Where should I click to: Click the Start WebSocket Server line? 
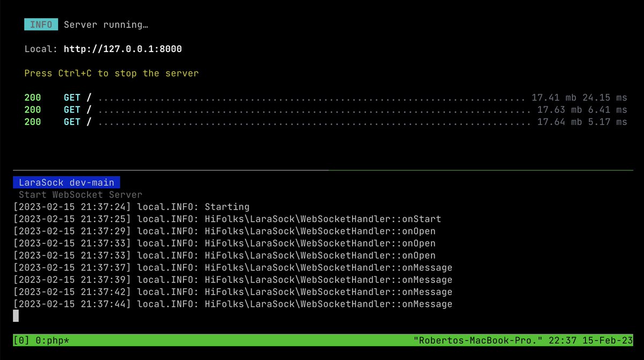click(x=79, y=194)
